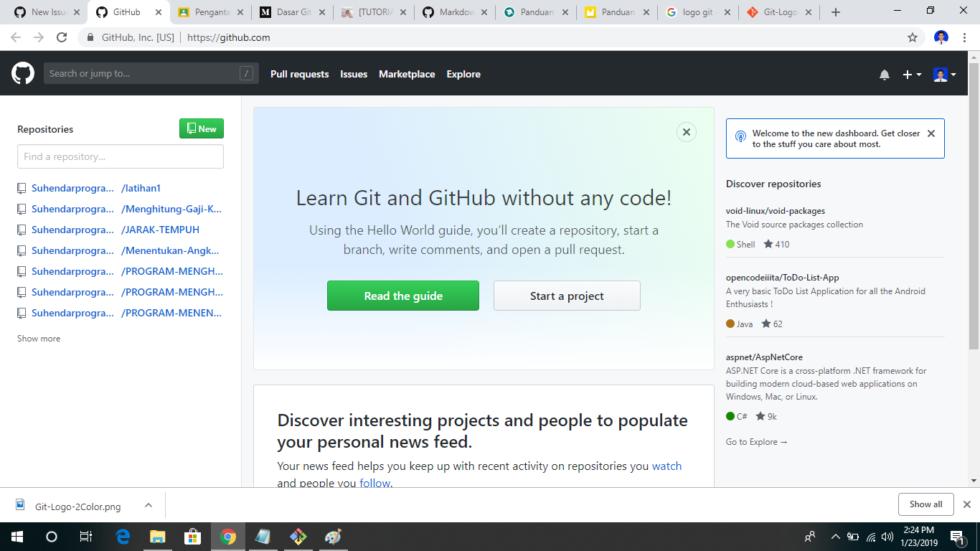The image size is (980, 551).
Task: Open a new browser tab with plus
Action: 836,12
